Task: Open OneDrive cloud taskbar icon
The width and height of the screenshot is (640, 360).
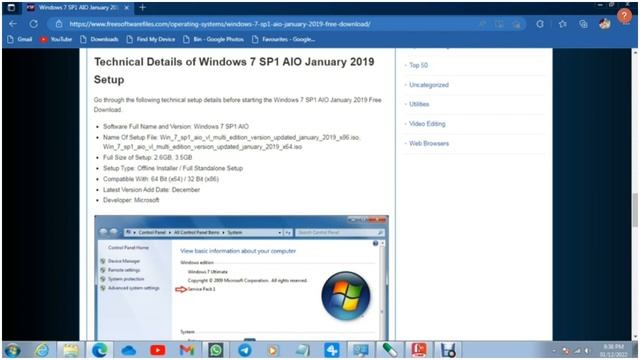Action: point(129,350)
